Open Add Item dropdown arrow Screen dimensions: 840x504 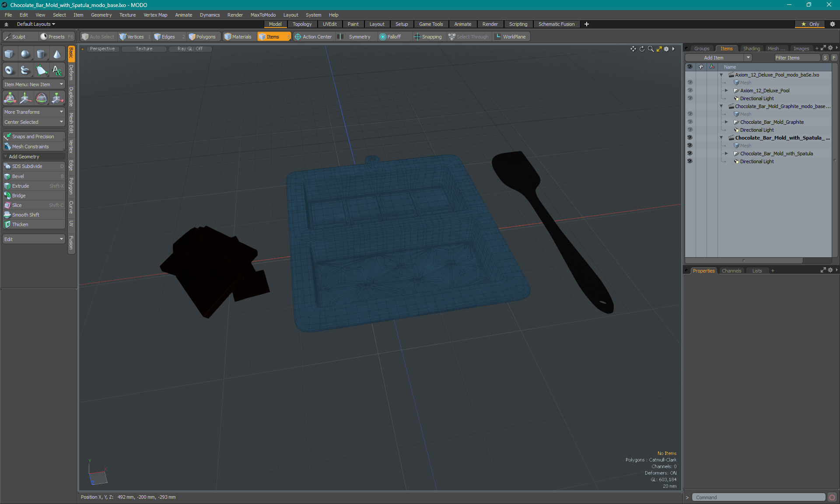click(x=748, y=58)
